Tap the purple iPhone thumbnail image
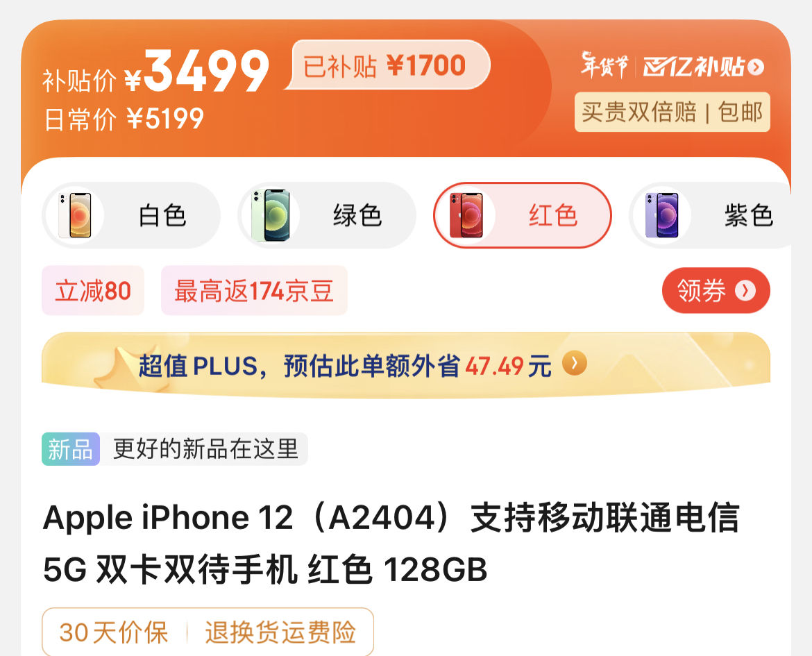Screen dimensions: 812x656 point(662,215)
